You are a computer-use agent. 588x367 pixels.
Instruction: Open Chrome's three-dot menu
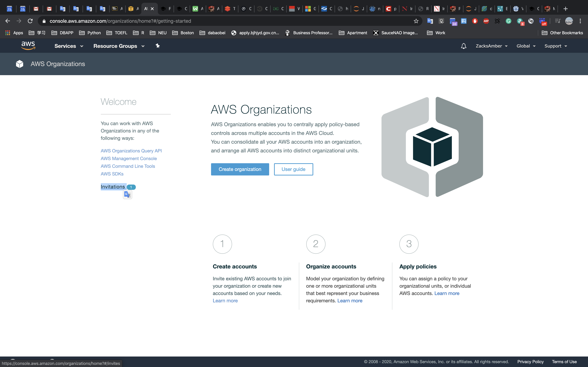(580, 21)
